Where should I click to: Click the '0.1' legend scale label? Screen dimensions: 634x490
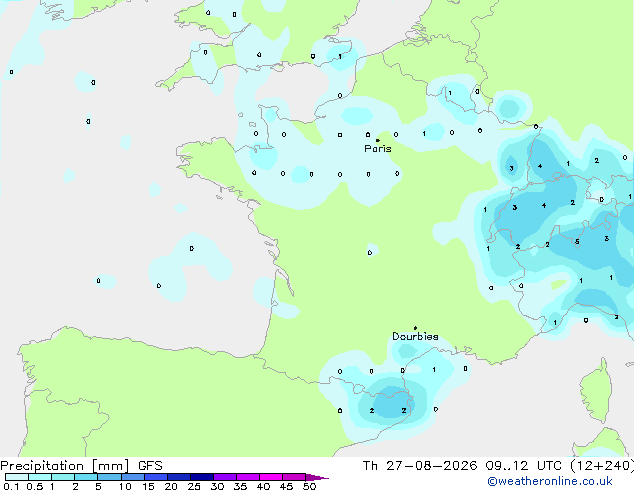point(11,486)
